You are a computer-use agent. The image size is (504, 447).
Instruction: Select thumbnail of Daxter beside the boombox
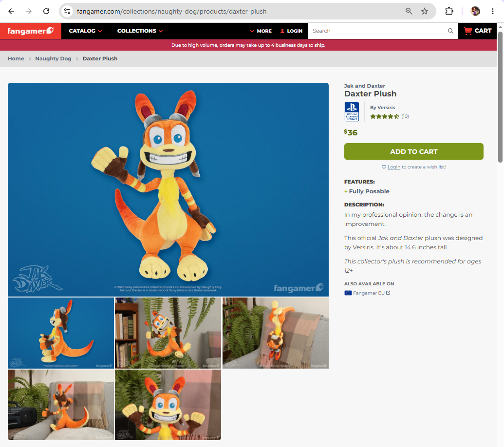click(61, 405)
